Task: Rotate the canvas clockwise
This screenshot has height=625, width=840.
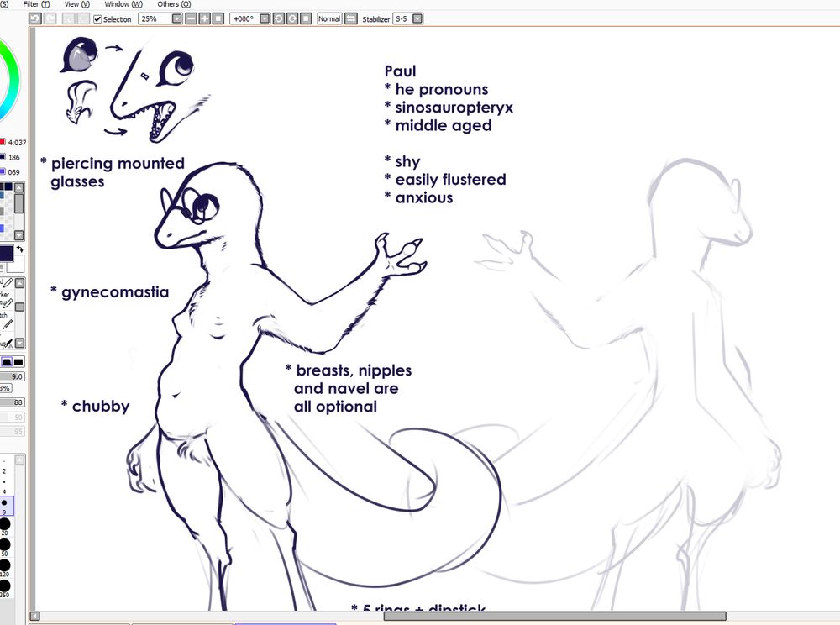Action: 292,18
